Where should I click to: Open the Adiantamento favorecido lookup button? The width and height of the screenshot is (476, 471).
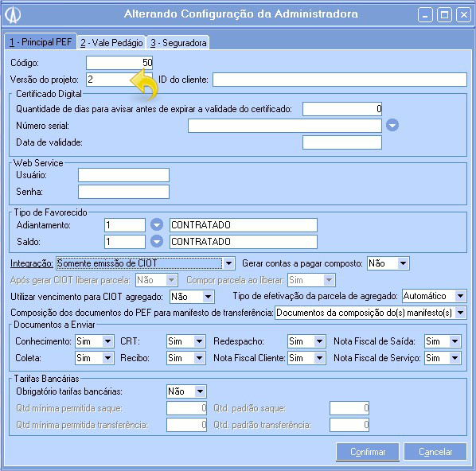coord(157,225)
